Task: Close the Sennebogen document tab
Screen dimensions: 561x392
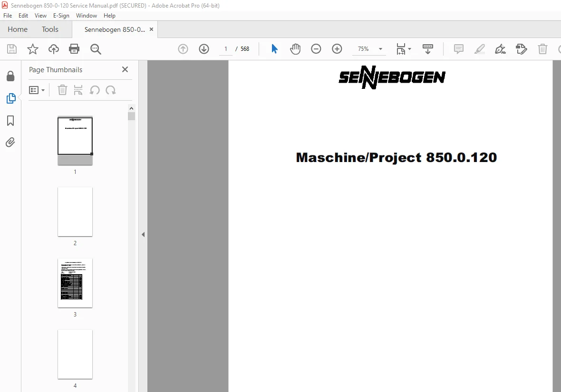Action: (x=151, y=29)
